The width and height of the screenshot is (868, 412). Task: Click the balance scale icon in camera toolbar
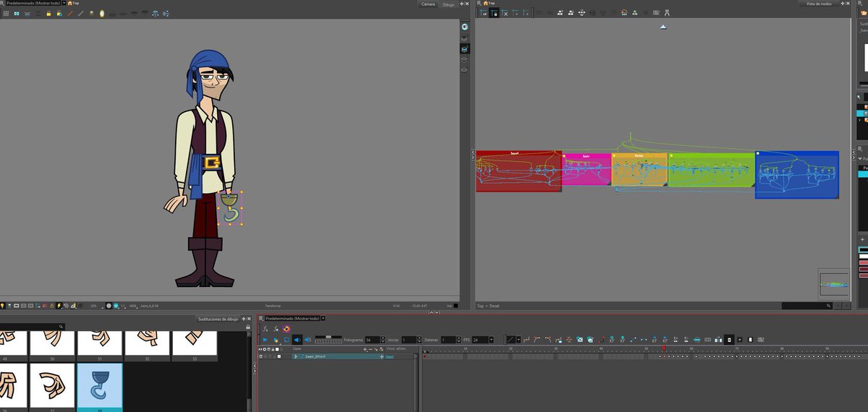point(155,14)
